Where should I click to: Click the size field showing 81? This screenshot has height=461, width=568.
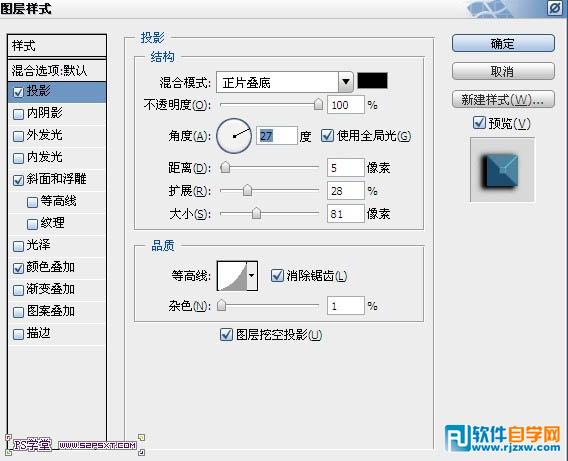(346, 214)
